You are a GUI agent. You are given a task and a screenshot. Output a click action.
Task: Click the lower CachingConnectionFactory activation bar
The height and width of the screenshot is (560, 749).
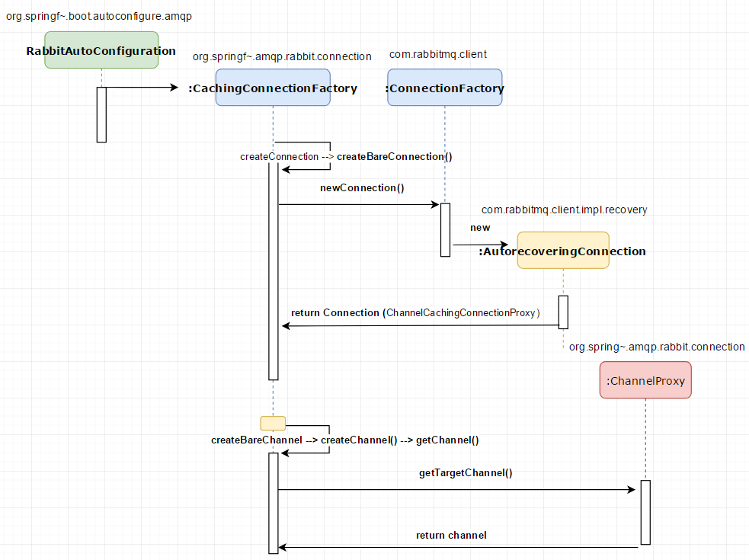coord(274,503)
